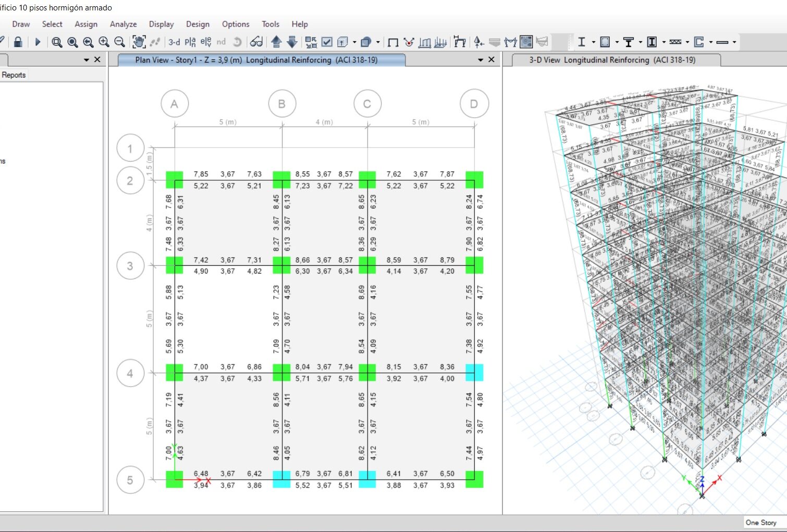
Task: Switch to the Reports tab
Action: pos(14,75)
